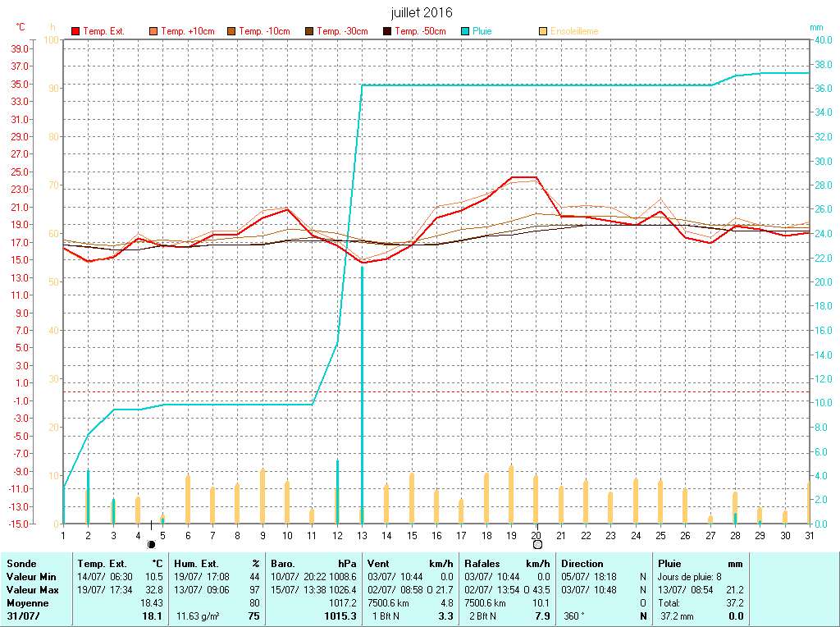Viewport: 840px width, 627px height.
Task: Click the Ensoleillement legend label
Action: (x=574, y=31)
